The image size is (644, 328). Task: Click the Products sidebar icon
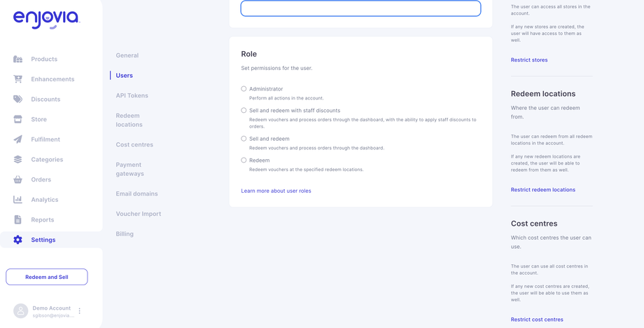click(x=18, y=59)
